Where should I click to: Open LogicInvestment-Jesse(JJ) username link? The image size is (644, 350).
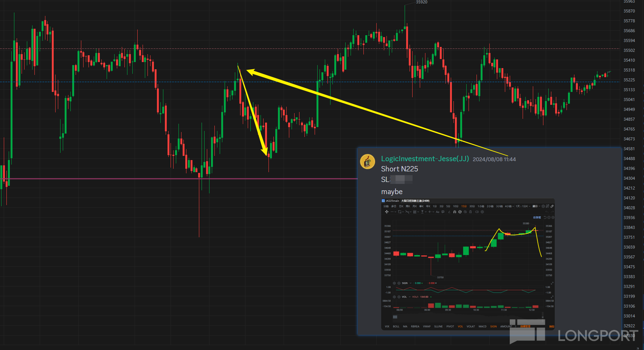tap(425, 159)
